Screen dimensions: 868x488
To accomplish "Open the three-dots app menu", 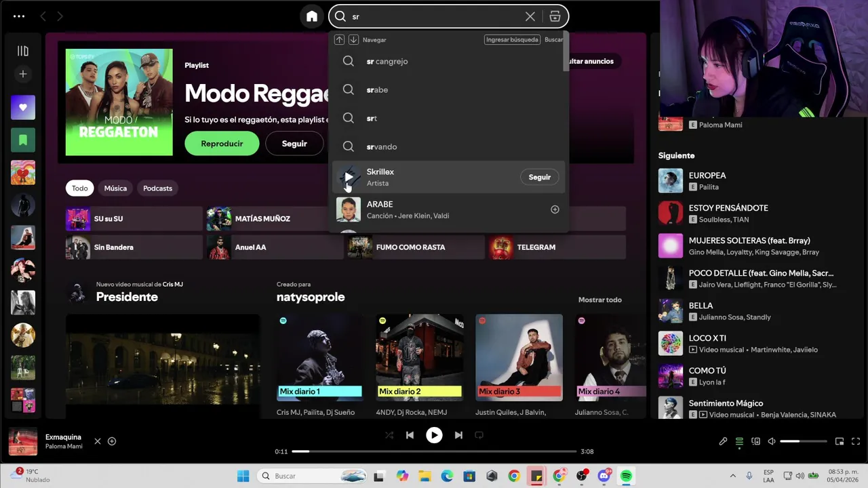I will click(x=19, y=16).
